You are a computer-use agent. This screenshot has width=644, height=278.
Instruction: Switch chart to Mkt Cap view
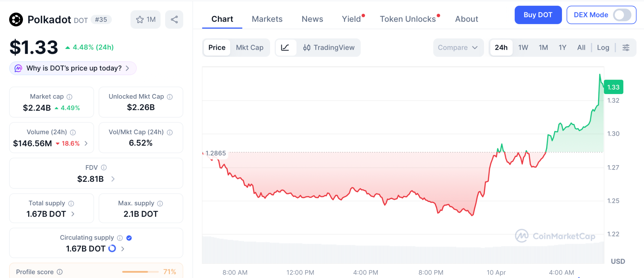[x=250, y=47]
